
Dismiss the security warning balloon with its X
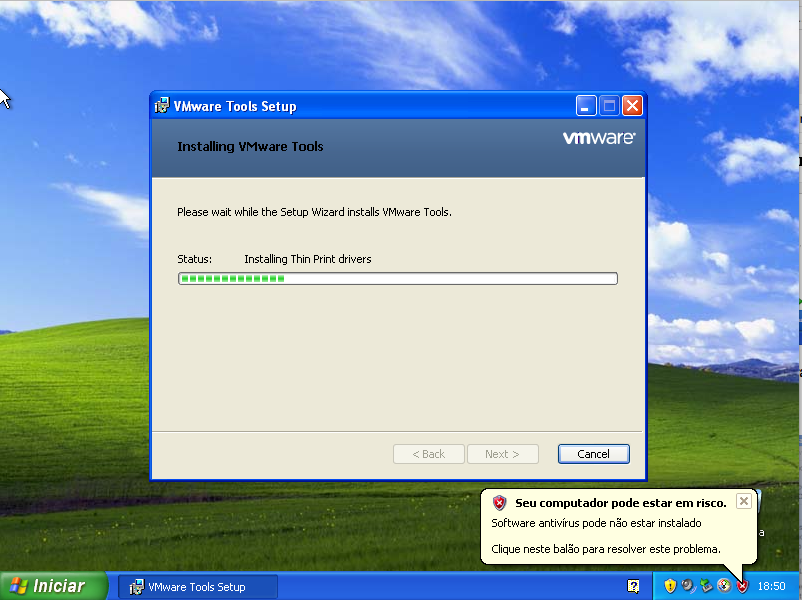pos(743,501)
